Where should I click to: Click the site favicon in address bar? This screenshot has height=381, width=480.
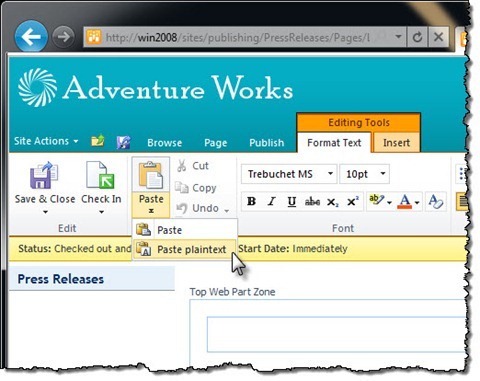94,37
